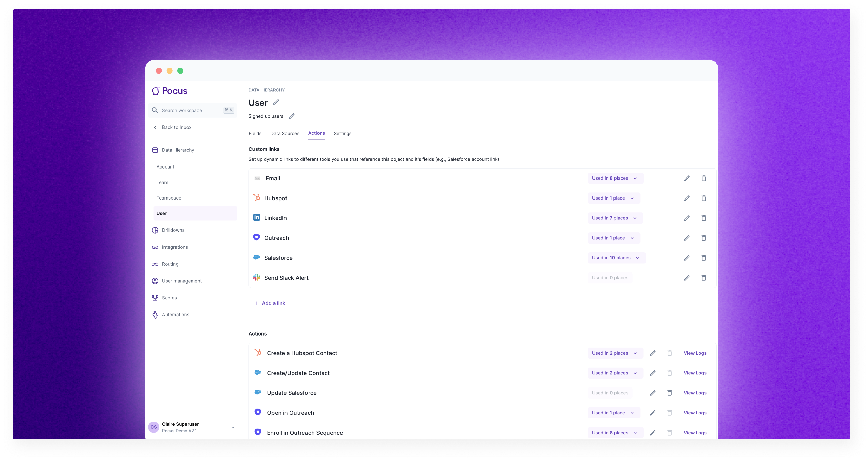Expand Email Used in 8 places dropdown
The image size is (868, 461).
tap(615, 179)
